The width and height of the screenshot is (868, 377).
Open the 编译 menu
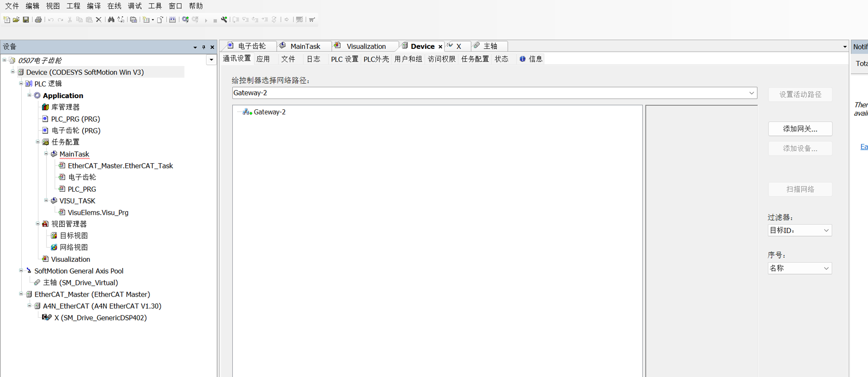(94, 6)
